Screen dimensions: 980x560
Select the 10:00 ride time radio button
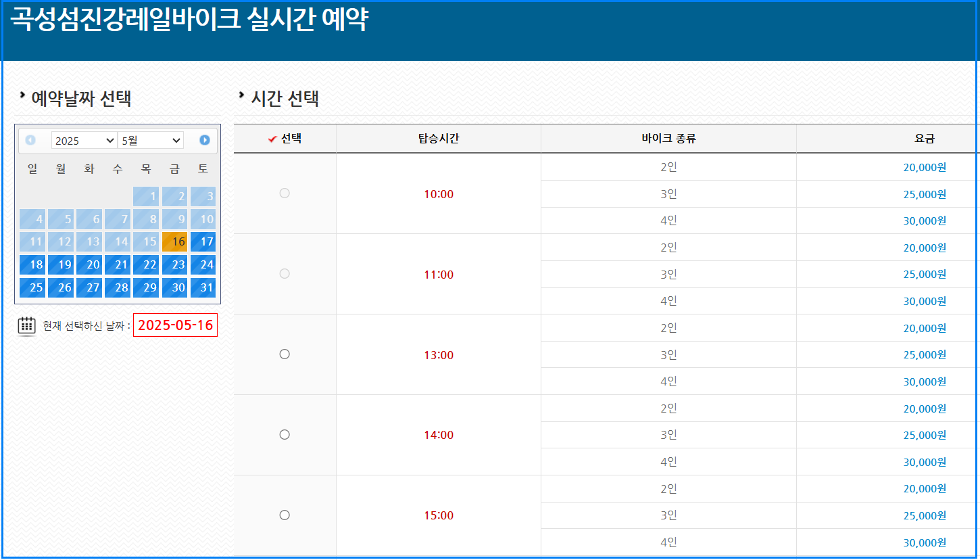285,193
